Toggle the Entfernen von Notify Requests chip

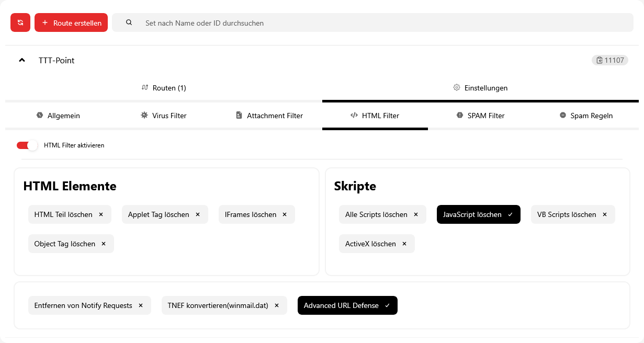point(83,305)
